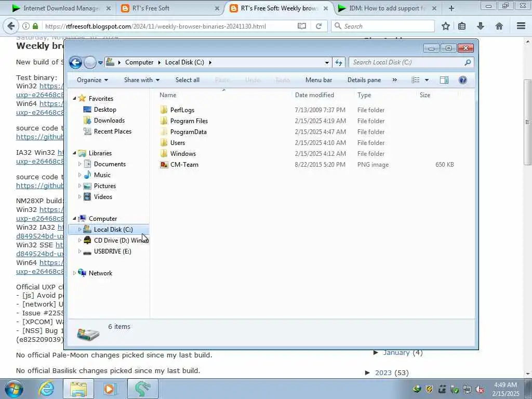
Task: Open the Share with menu
Action: (x=141, y=80)
